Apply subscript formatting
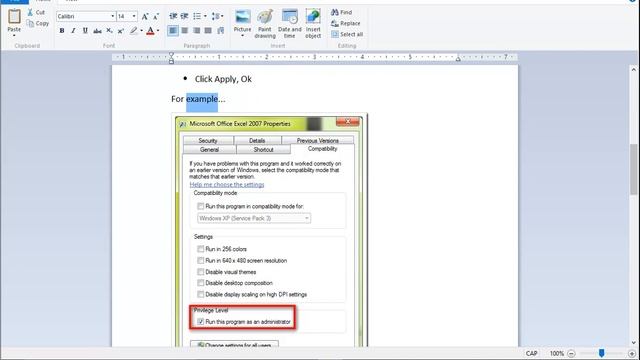 pyautogui.click(x=109, y=31)
